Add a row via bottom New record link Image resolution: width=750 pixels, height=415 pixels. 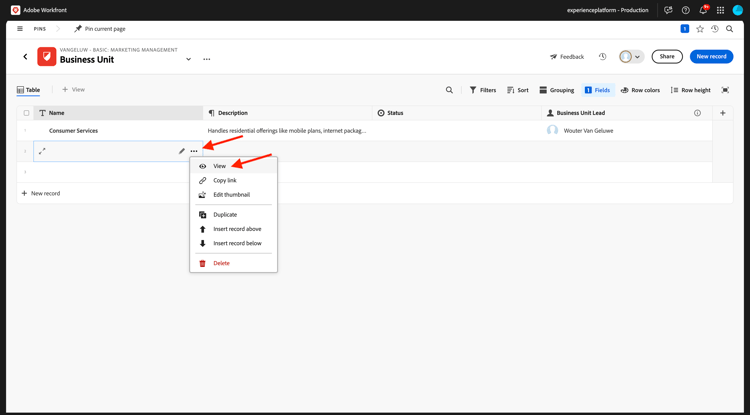coord(41,194)
